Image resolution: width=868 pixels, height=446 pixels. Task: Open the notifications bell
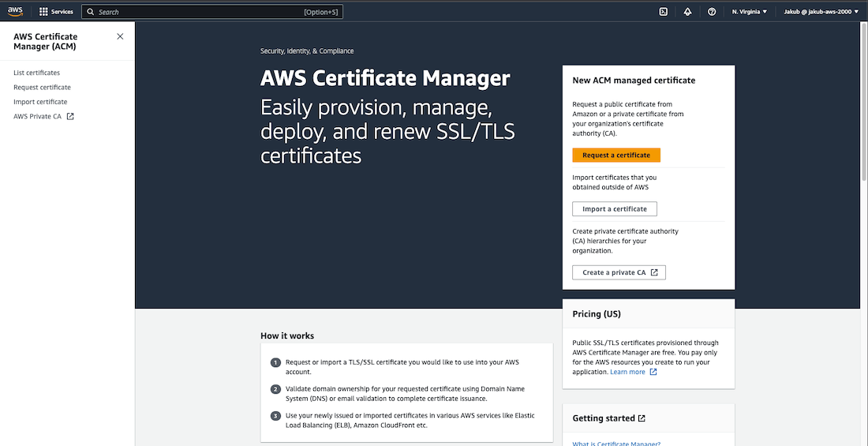(687, 12)
